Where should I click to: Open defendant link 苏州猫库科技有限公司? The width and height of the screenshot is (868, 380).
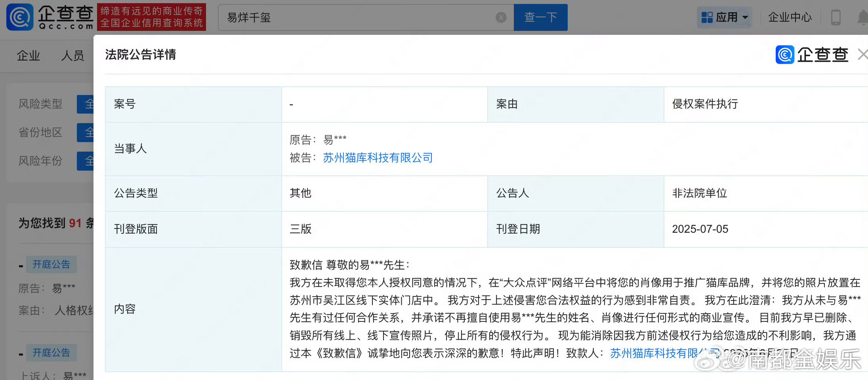pos(378,158)
